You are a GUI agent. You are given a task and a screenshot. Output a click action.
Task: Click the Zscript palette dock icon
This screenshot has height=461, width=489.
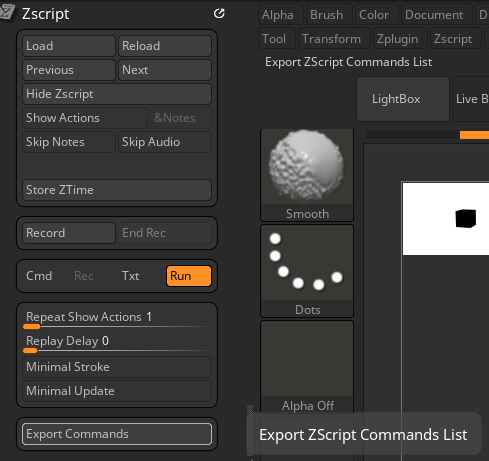click(219, 14)
